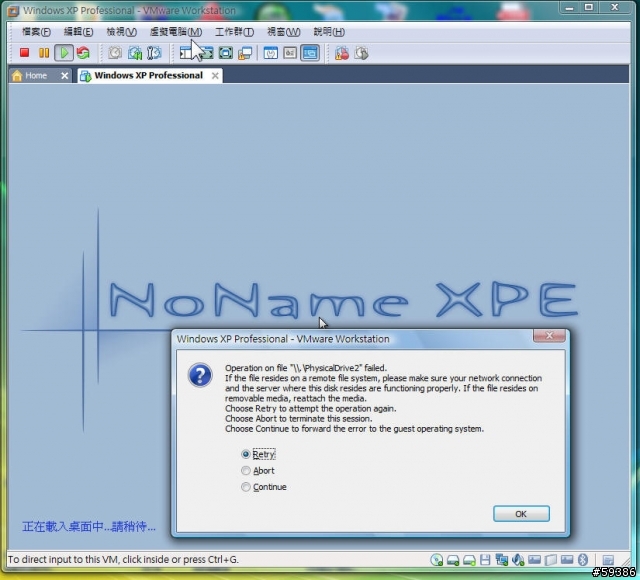Open the 虛擬電腦(M) menu
The image size is (640, 580).
[x=176, y=32]
